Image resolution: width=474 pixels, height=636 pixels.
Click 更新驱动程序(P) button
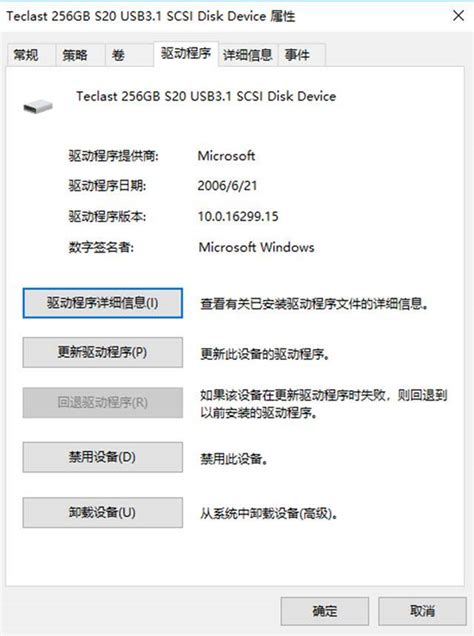pyautogui.click(x=103, y=352)
